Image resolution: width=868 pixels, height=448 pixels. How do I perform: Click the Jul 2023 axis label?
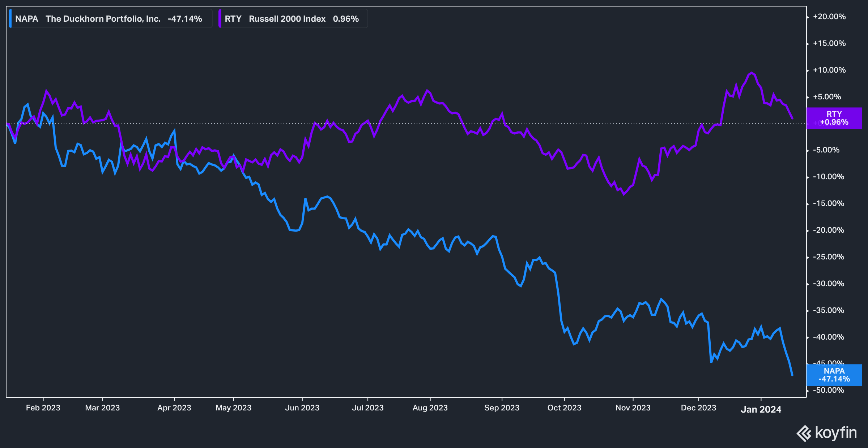368,408
